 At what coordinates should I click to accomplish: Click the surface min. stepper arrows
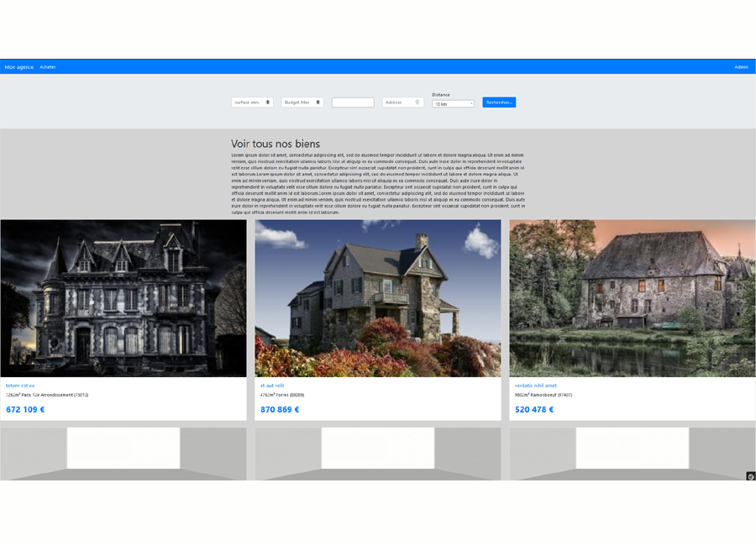click(268, 102)
